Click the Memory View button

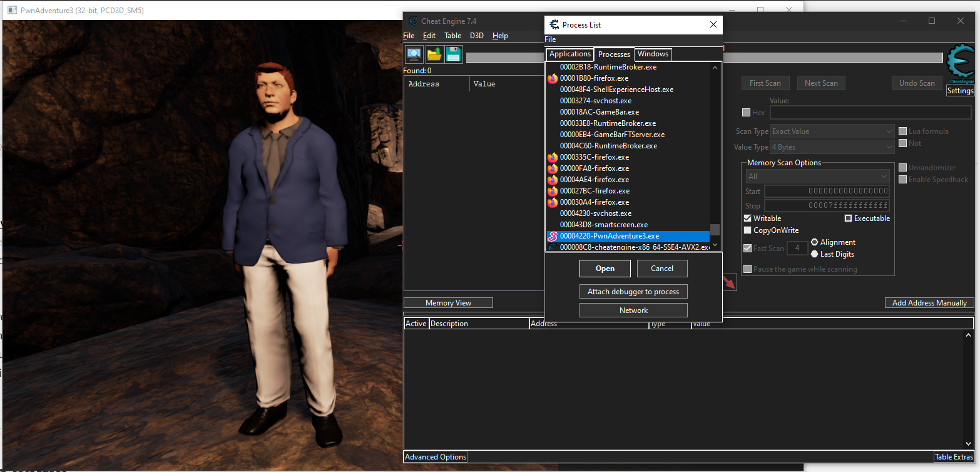point(448,303)
